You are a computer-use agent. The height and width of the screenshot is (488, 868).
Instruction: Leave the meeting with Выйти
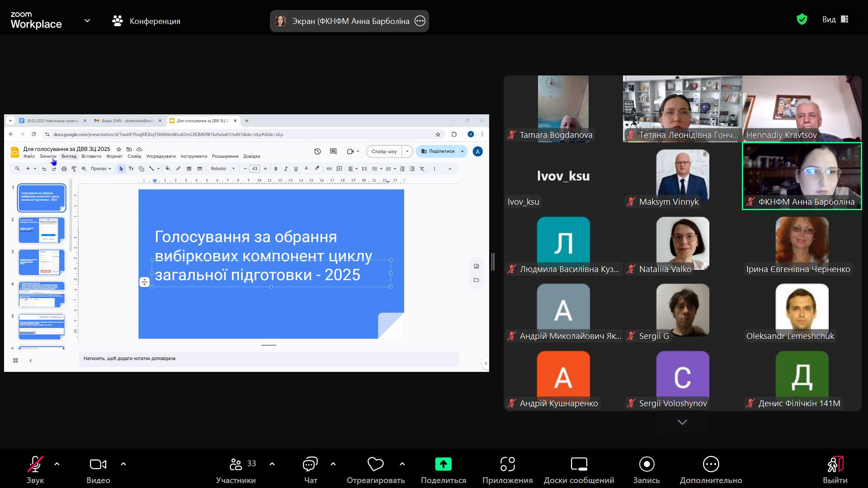(835, 470)
